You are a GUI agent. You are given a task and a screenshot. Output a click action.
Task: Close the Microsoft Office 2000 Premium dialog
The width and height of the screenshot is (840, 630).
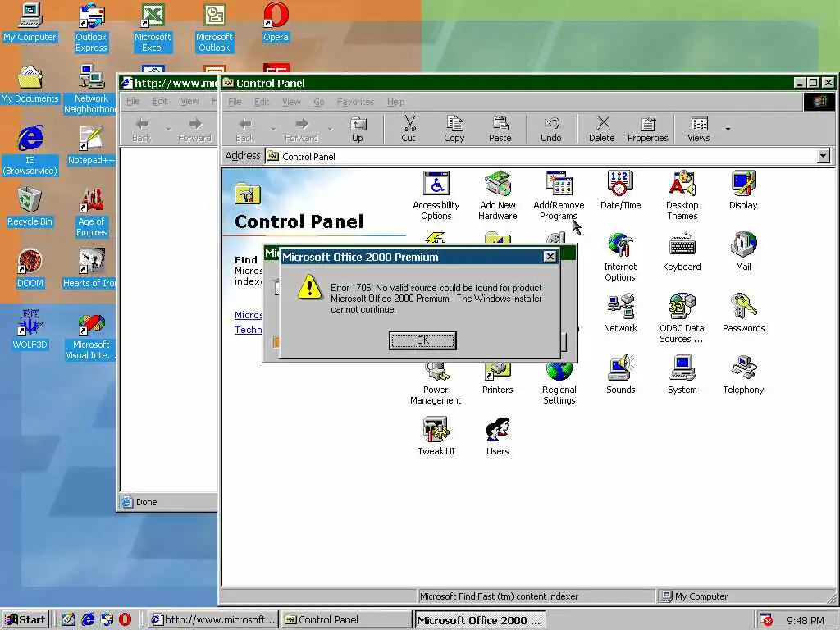click(x=550, y=257)
